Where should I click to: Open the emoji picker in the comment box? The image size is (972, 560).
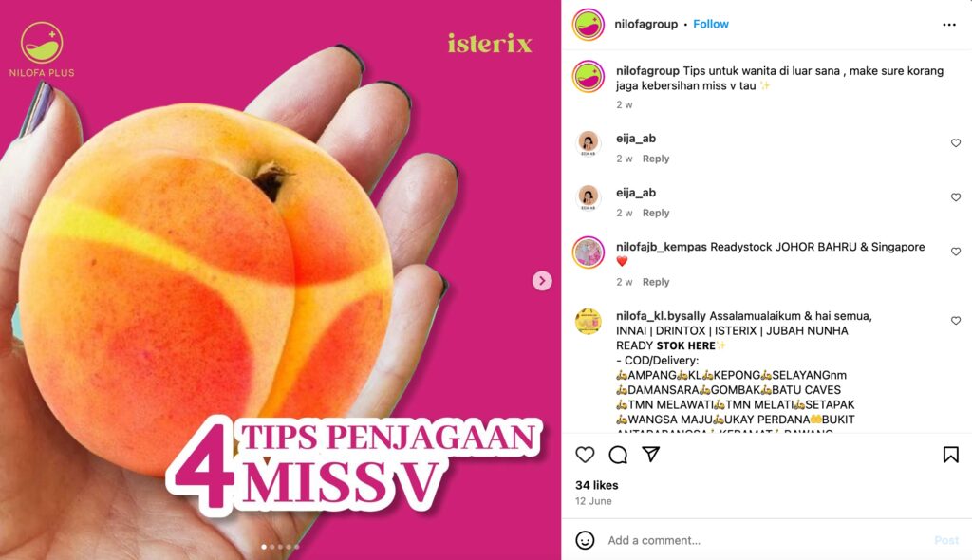[585, 540]
